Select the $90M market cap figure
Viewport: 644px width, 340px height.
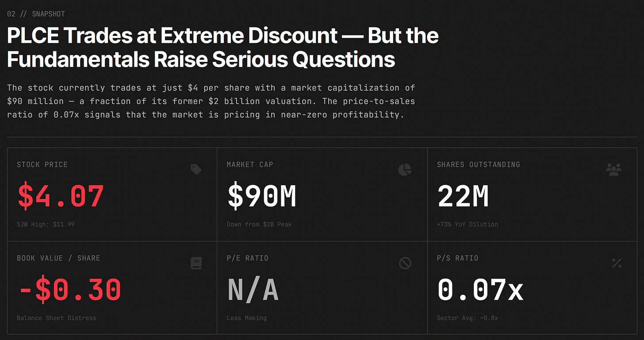[262, 196]
